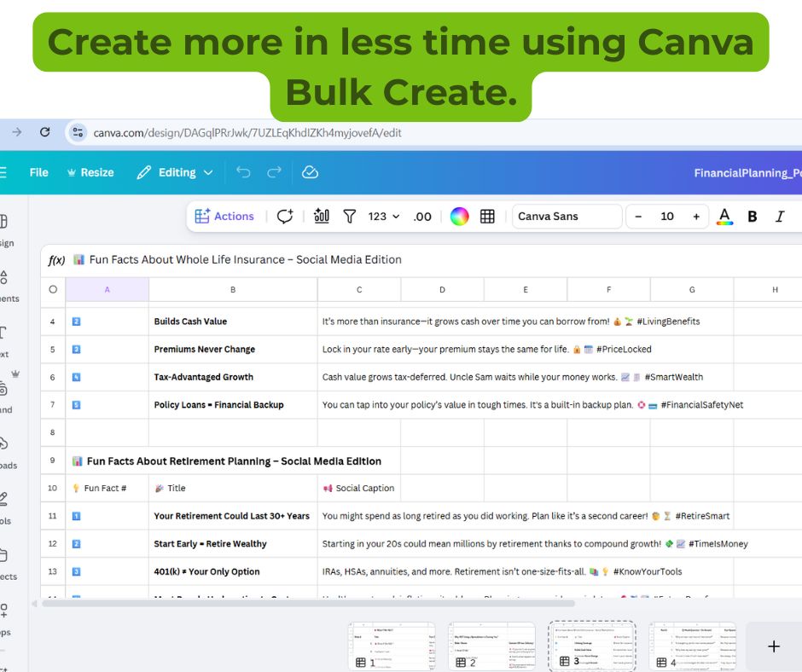
Task: Reload the page with browser refresh icon
Action: [x=45, y=132]
